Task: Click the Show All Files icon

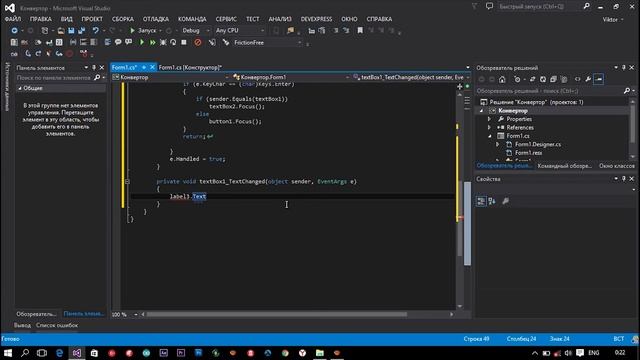Action: [564, 79]
